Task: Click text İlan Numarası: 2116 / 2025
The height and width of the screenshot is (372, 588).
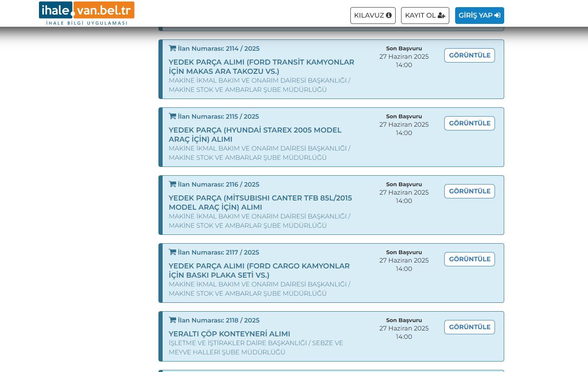Action: tap(218, 184)
